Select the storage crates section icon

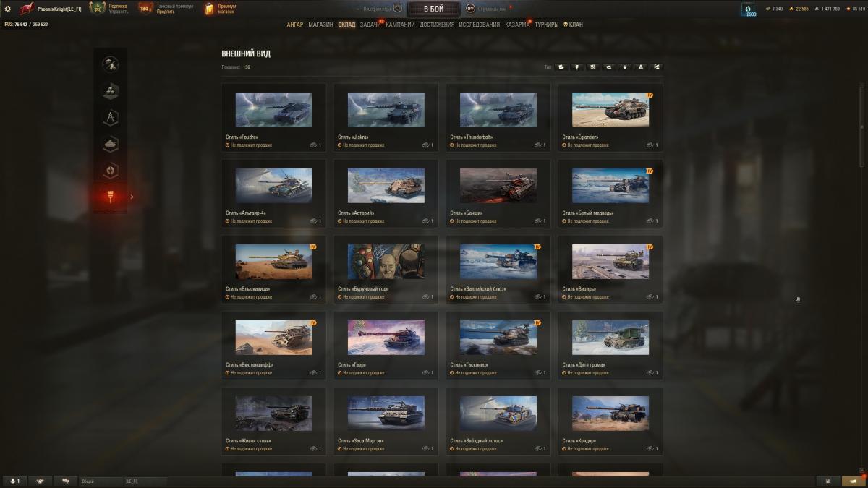pyautogui.click(x=110, y=91)
